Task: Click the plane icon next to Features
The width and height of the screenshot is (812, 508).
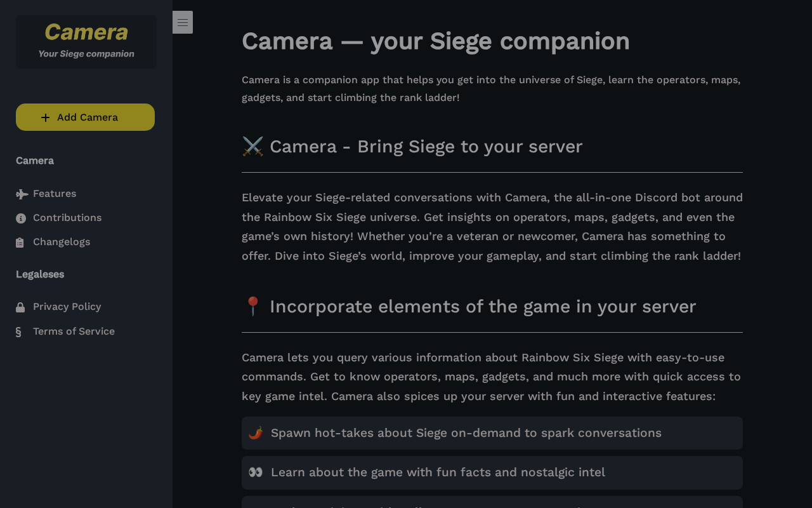Action: pos(22,194)
